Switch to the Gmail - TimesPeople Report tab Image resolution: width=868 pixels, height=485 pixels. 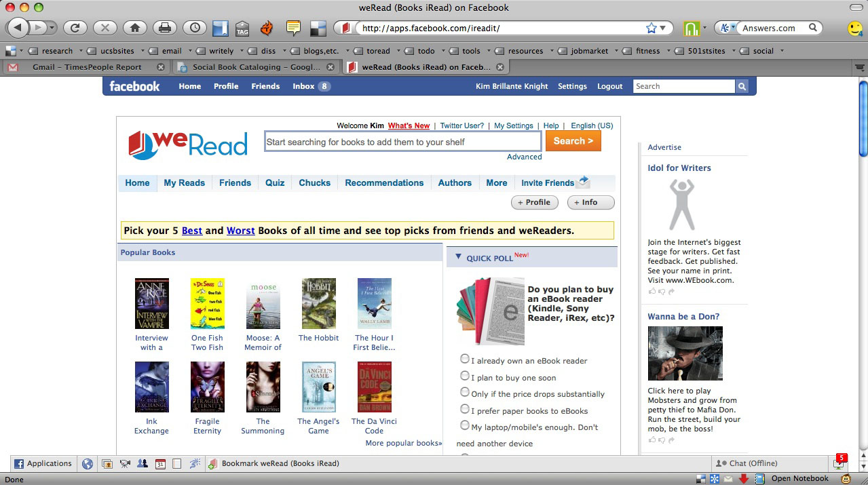(86, 67)
